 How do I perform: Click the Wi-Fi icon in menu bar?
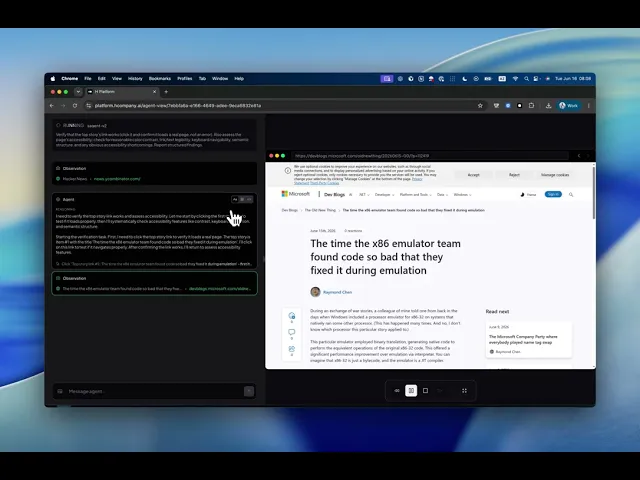[515, 79]
